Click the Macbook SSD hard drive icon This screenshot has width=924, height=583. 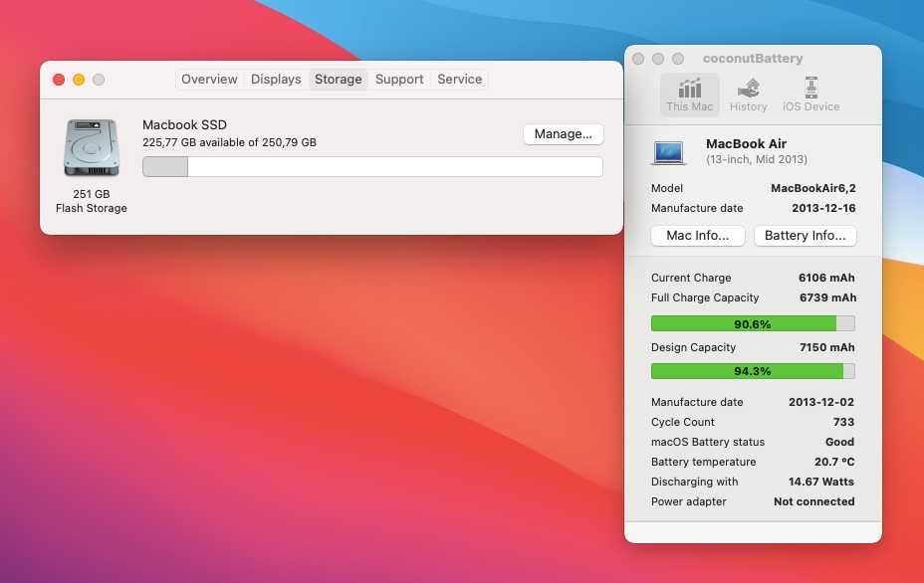coord(92,147)
